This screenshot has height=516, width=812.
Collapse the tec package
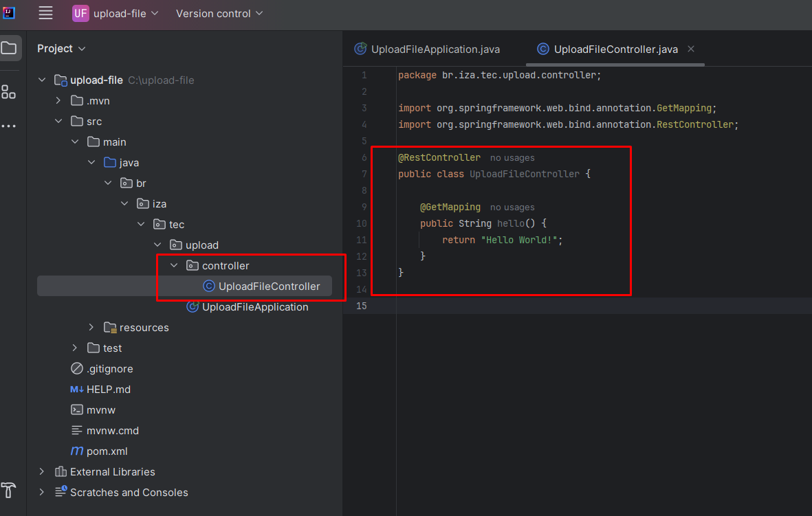[x=142, y=224]
